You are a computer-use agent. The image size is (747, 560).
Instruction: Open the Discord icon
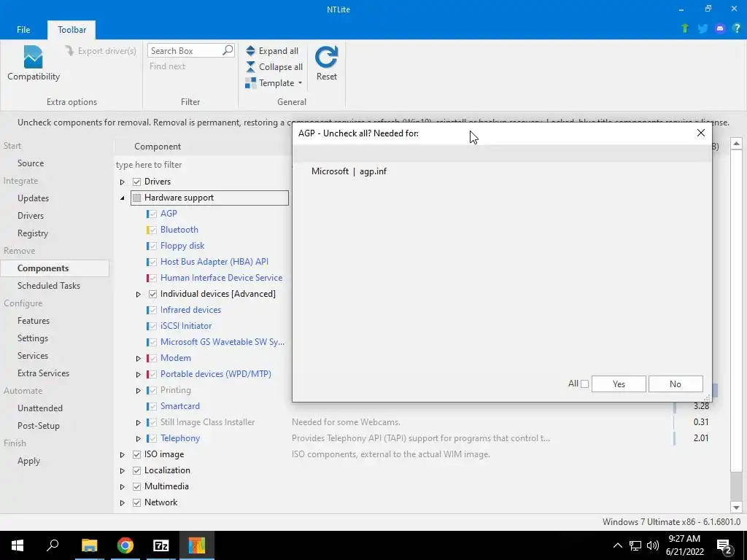tap(720, 28)
